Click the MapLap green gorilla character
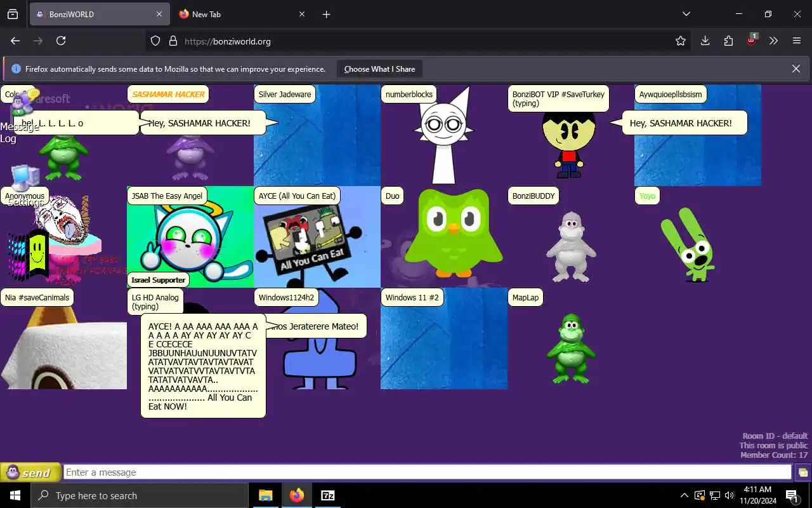Viewport: 812px width, 508px height. pyautogui.click(x=571, y=348)
